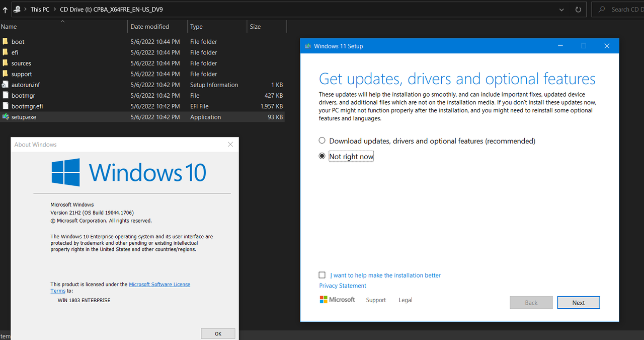Viewport: 644px width, 340px height.
Task: Click the WIN 1803 ENTERPRISE licensee text
Action: point(84,300)
